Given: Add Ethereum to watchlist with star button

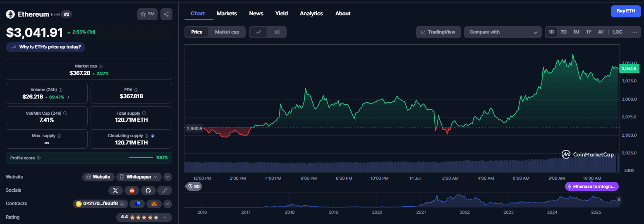Looking at the screenshot, I should (147, 14).
